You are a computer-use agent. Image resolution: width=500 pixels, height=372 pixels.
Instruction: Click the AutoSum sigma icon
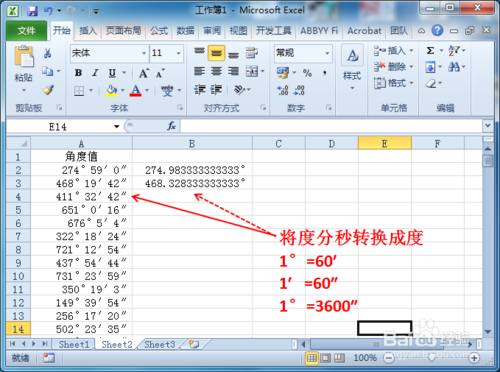[x=430, y=51]
